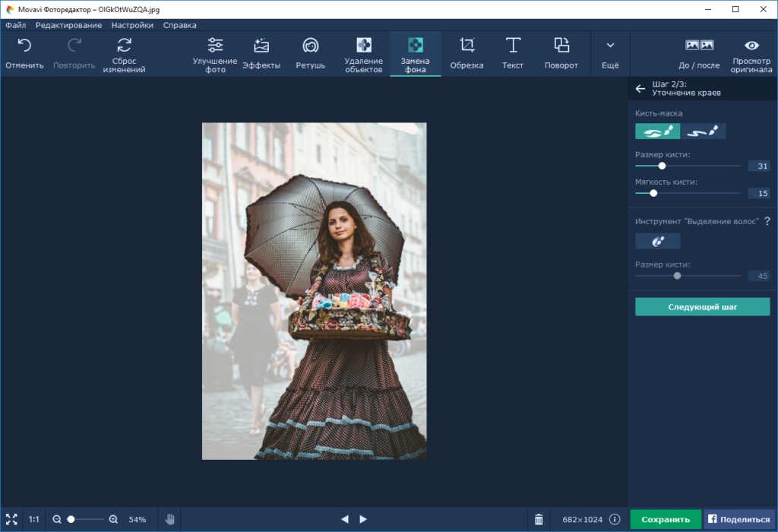Open the Файл menu
778x532 pixels.
[x=15, y=25]
